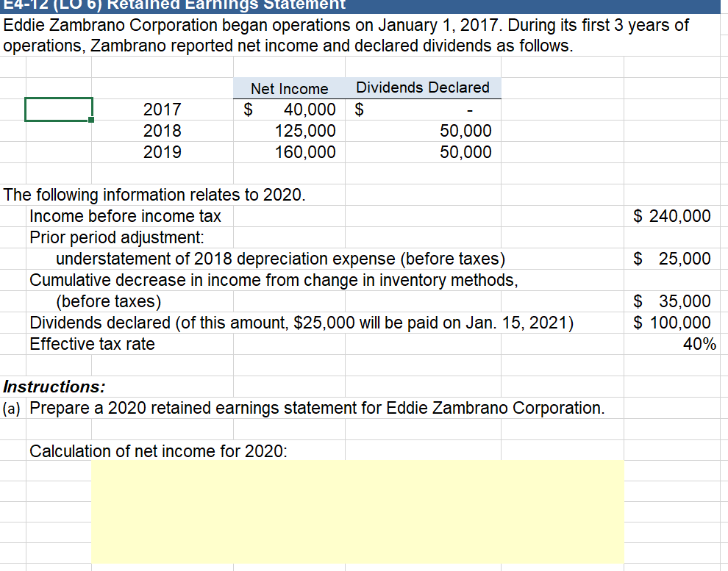This screenshot has height=571, width=728.
Task: Click the 'Prepare a 2020 retained earnings statement' text
Action: tap(317, 408)
